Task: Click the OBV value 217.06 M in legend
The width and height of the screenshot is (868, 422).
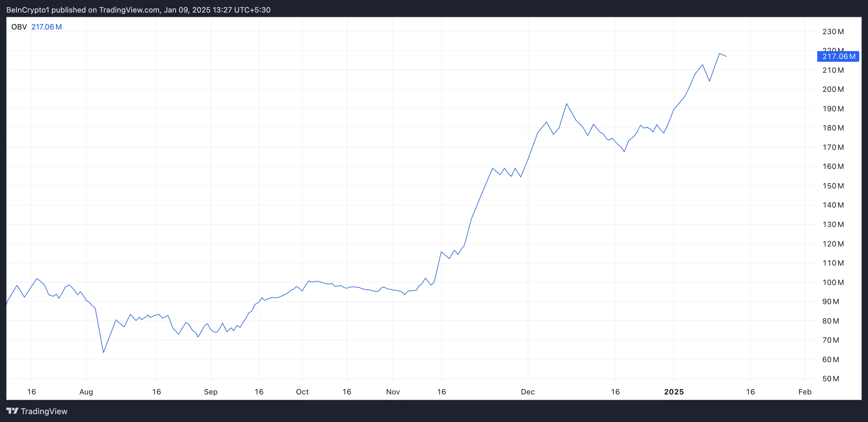Action: 46,27
